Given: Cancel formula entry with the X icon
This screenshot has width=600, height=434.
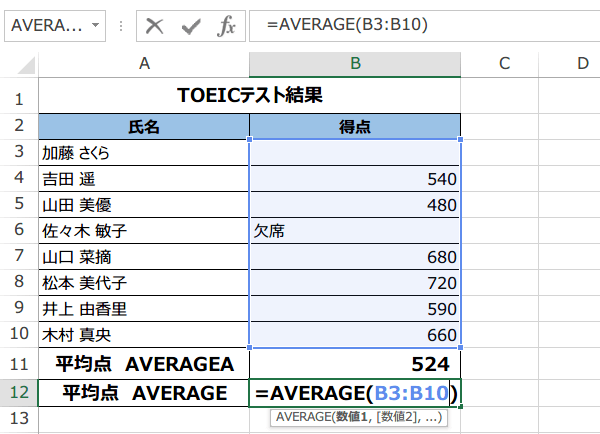Looking at the screenshot, I should pyautogui.click(x=155, y=26).
